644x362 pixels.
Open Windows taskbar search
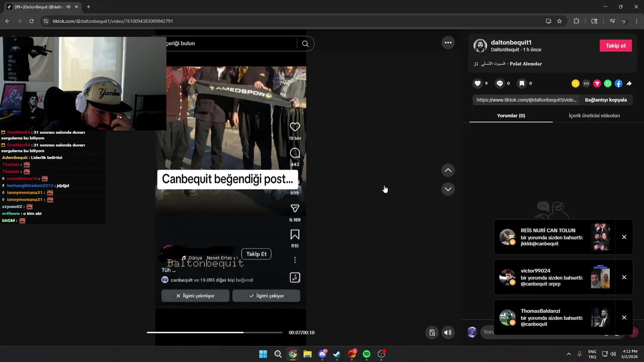click(x=278, y=354)
